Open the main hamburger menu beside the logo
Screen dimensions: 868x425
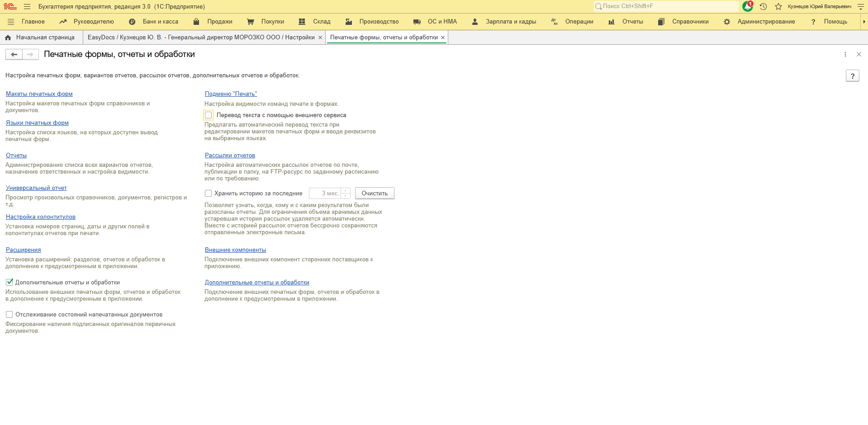tap(27, 6)
